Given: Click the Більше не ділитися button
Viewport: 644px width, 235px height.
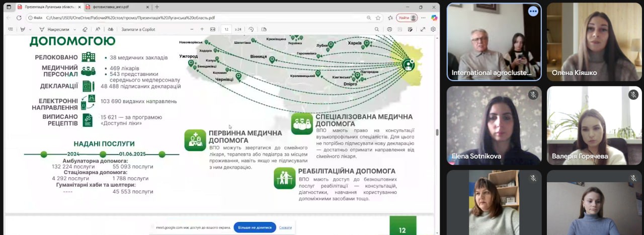Looking at the screenshot, I should point(255,227).
